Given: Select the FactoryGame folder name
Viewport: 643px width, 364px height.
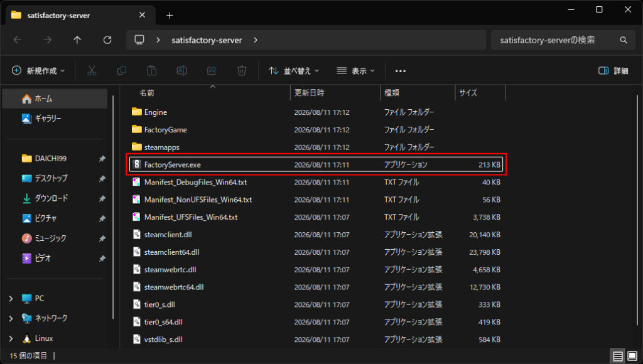Looking at the screenshot, I should click(166, 129).
